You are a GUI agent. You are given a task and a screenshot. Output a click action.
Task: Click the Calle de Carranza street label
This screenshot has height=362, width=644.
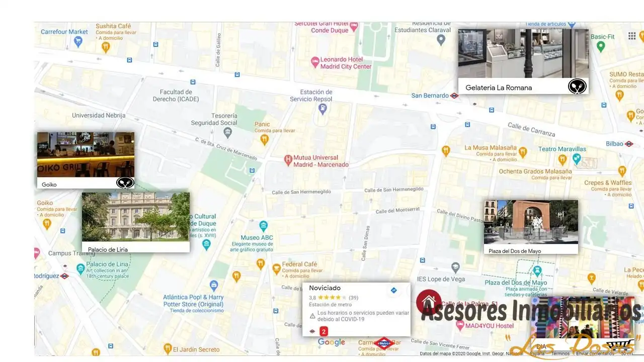click(531, 130)
